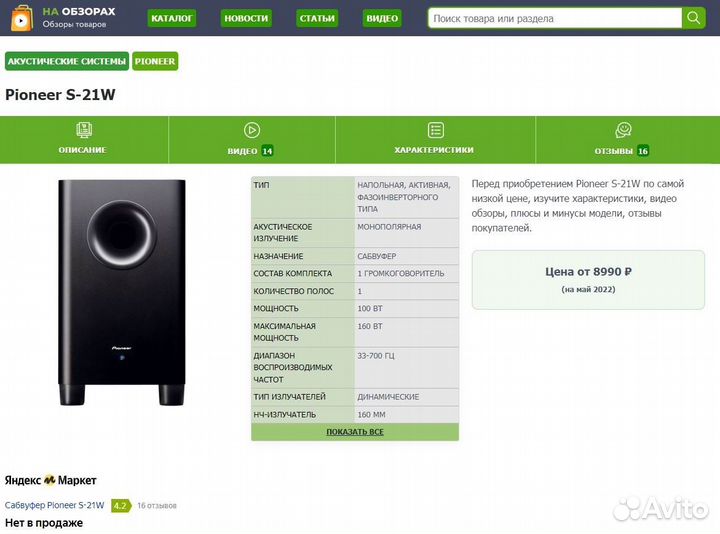Click the Pioneer S-21W page heading
Viewport: 720px width, 534px height.
[60, 95]
